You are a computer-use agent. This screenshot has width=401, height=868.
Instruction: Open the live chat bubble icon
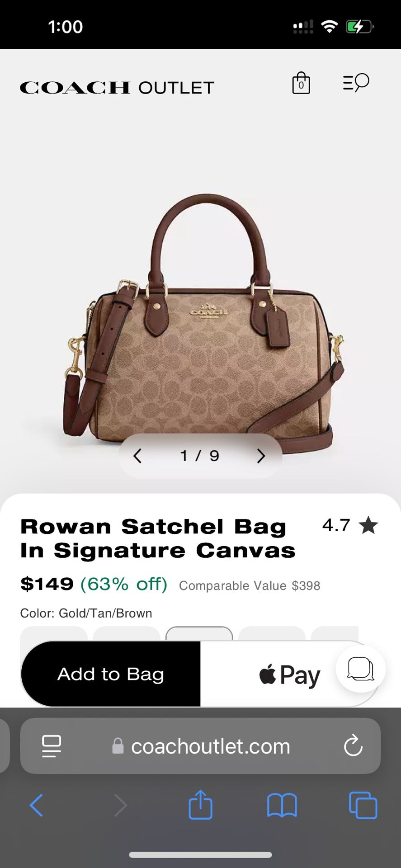360,669
